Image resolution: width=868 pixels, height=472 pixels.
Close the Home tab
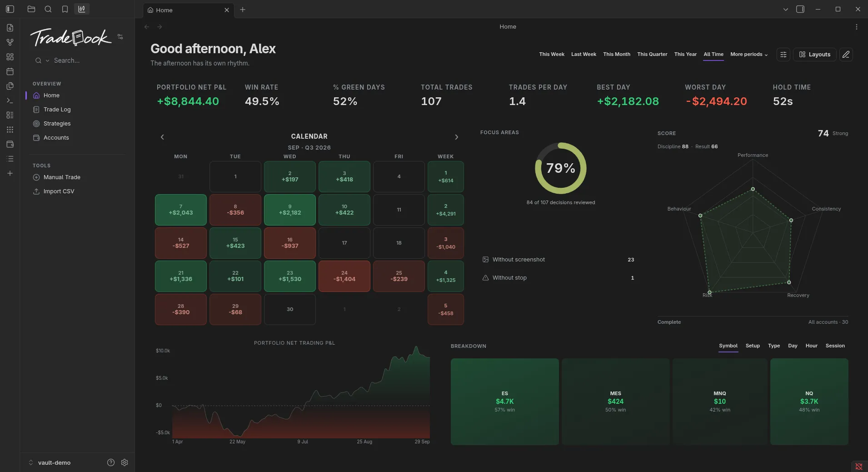[x=227, y=10]
